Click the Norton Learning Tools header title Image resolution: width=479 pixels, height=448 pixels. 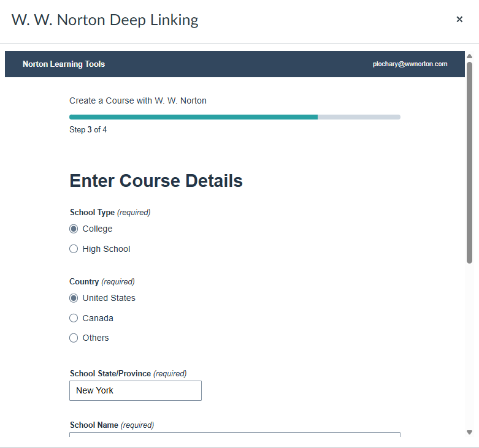coord(64,64)
